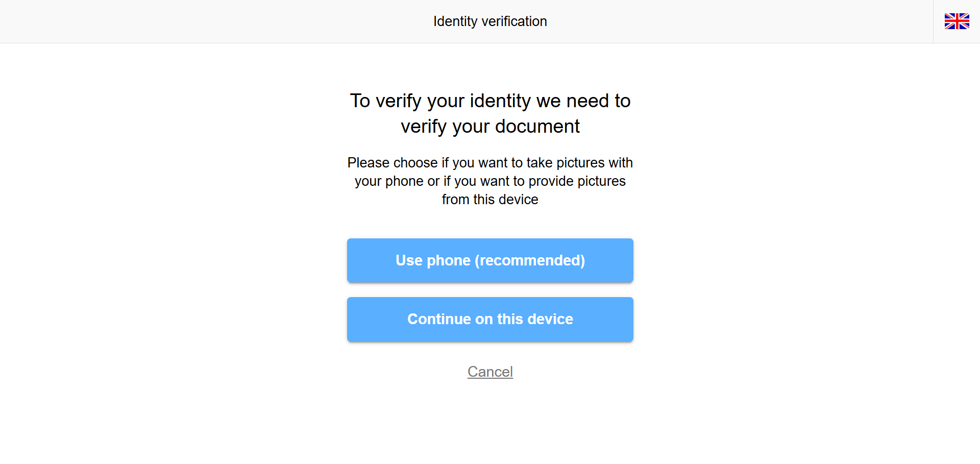This screenshot has height=464, width=980.
Task: Click the main verification heading text
Action: [490, 113]
